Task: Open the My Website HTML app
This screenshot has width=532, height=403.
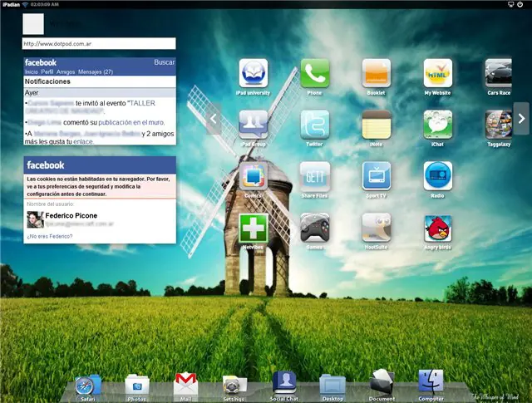Action: point(438,73)
